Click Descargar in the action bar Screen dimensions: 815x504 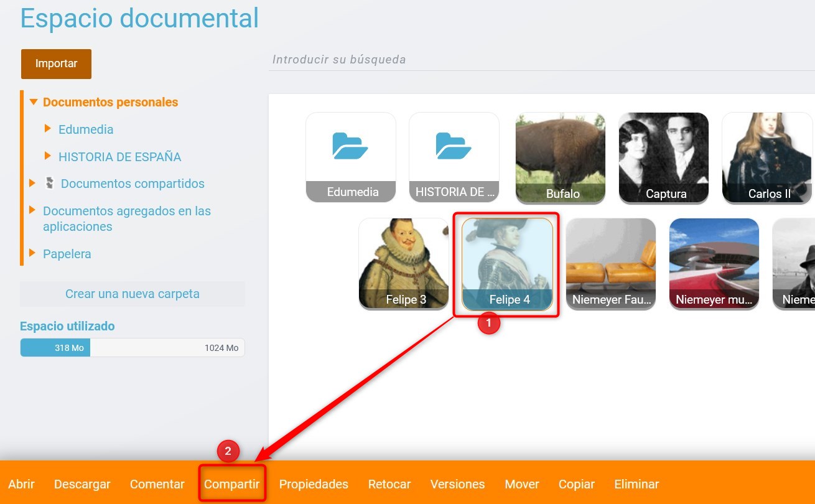[x=82, y=484]
